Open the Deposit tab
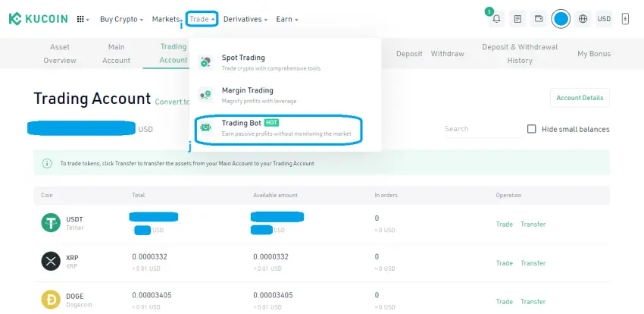Viewport: 644px width, 314px height. (409, 54)
